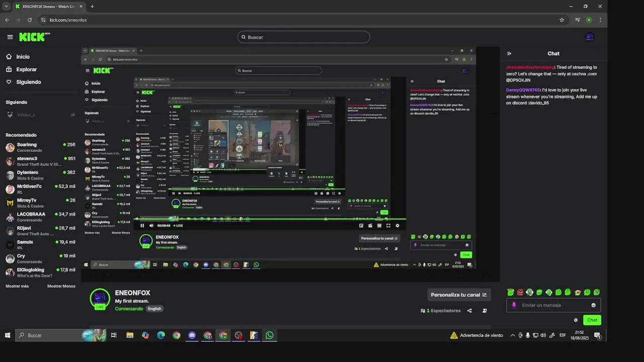Open recommended channel Cry
The width and height of the screenshot is (644, 362).
pos(40,258)
